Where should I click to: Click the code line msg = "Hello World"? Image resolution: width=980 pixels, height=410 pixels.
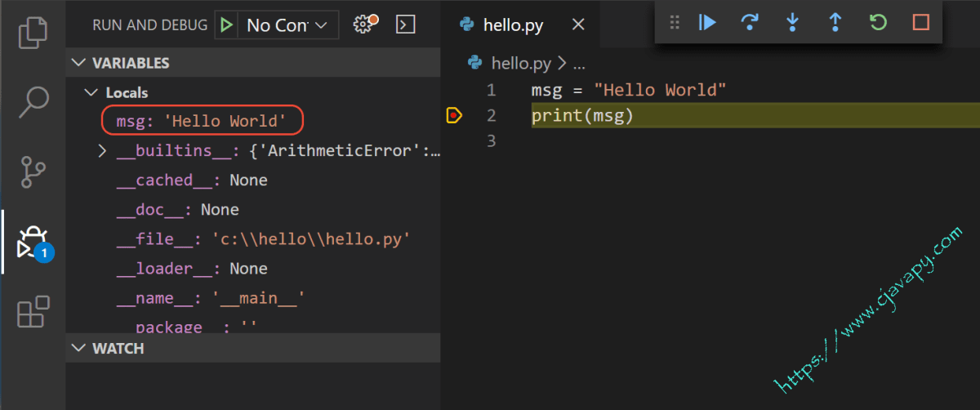pyautogui.click(x=629, y=90)
